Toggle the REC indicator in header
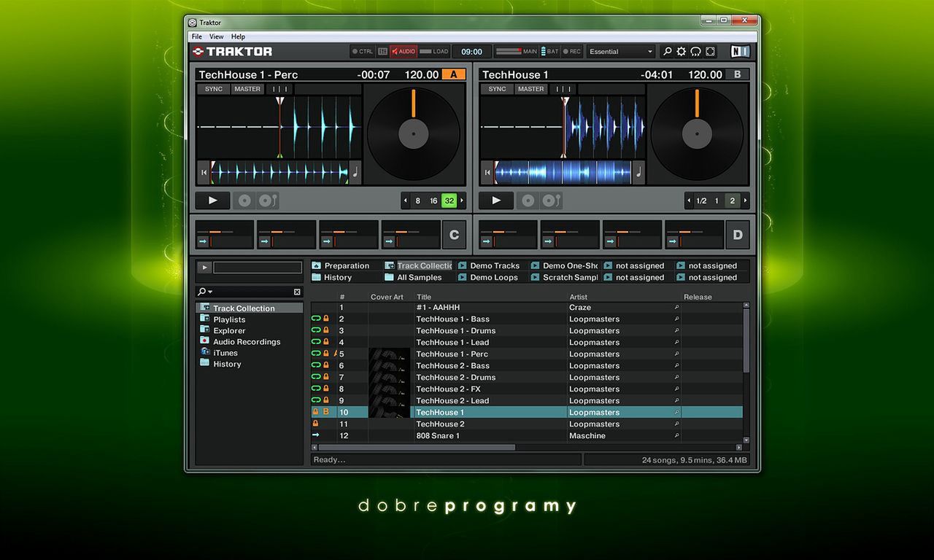 (x=572, y=52)
